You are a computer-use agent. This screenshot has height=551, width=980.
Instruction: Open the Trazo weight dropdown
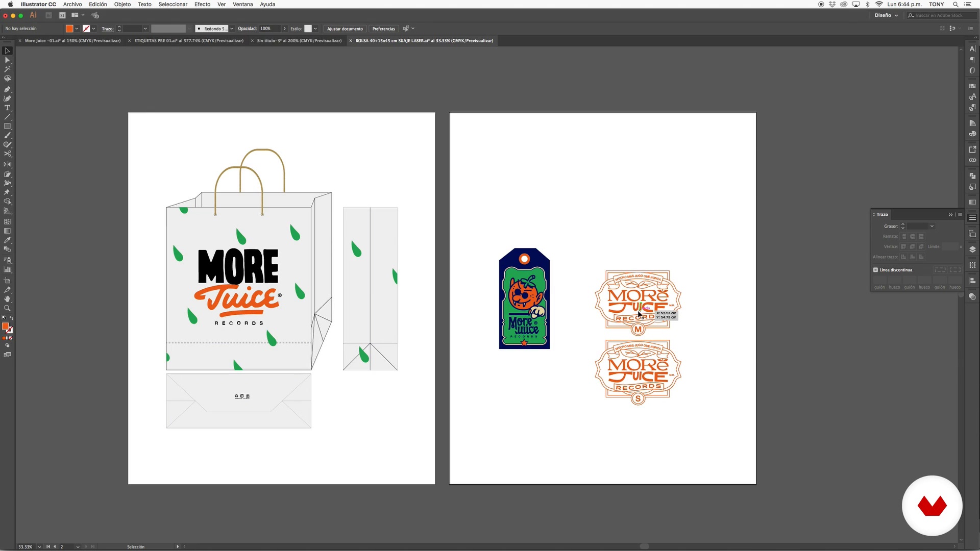point(145,29)
